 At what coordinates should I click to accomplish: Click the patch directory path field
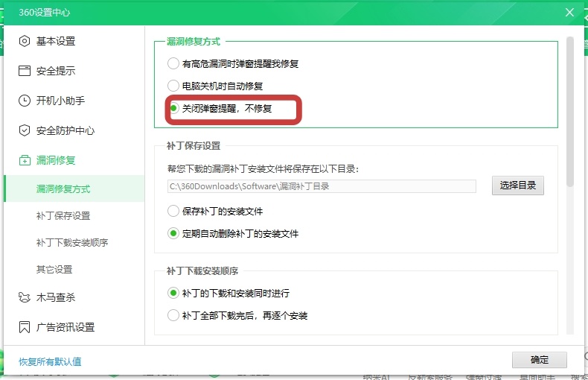[322, 186]
